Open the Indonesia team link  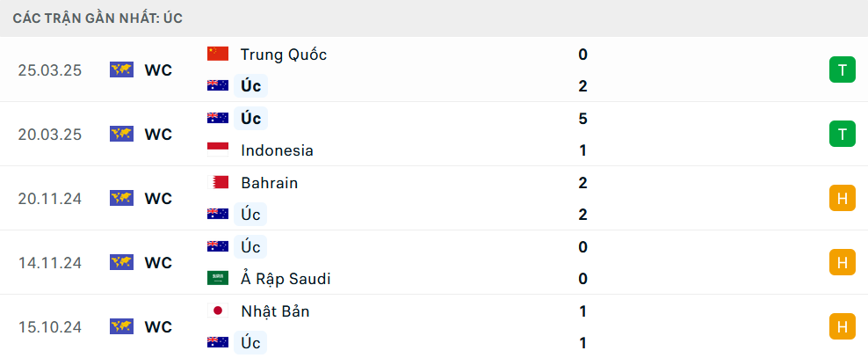[x=278, y=150]
